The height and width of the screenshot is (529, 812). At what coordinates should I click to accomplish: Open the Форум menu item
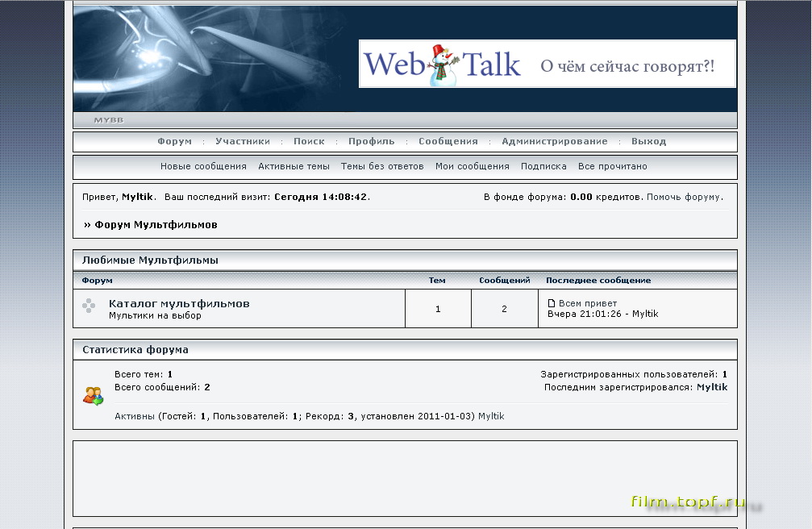pos(174,141)
